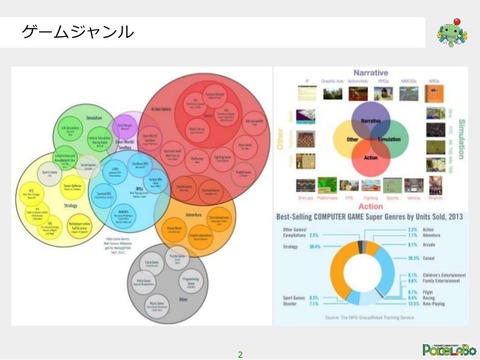This screenshot has width=480, height=360.
Task: Click the Sports Game gray sub-bubble
Action: (x=50, y=174)
